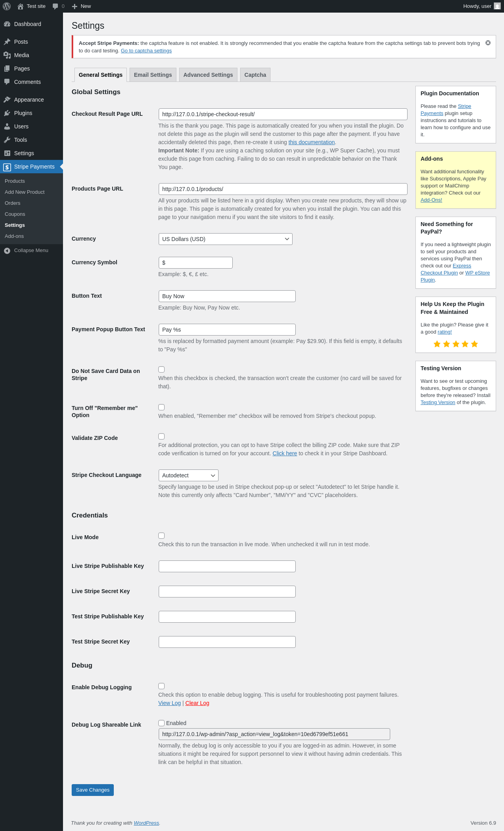Check the Validate ZIP Code checkbox
Viewport: 504px width, 831px height.
pos(161,436)
